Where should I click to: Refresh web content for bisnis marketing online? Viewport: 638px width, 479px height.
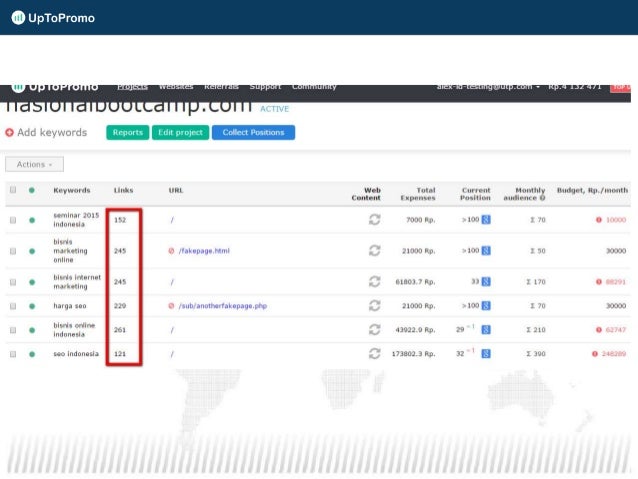click(374, 251)
